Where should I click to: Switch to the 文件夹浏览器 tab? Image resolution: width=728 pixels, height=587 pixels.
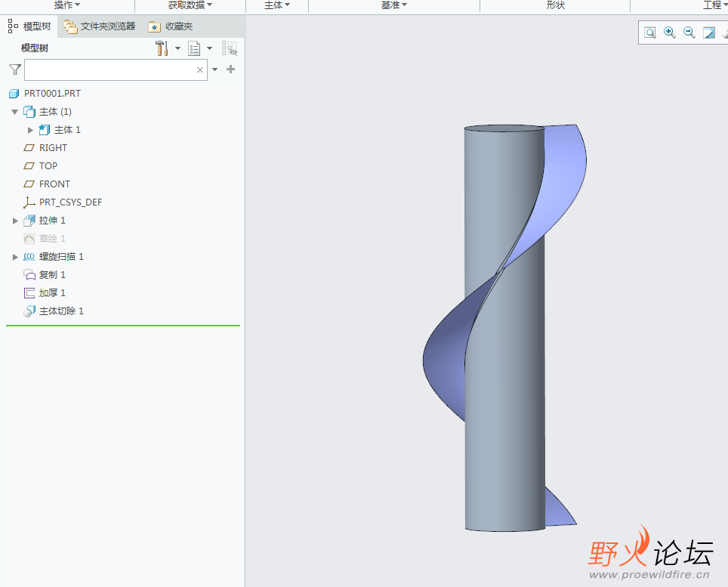tap(100, 26)
